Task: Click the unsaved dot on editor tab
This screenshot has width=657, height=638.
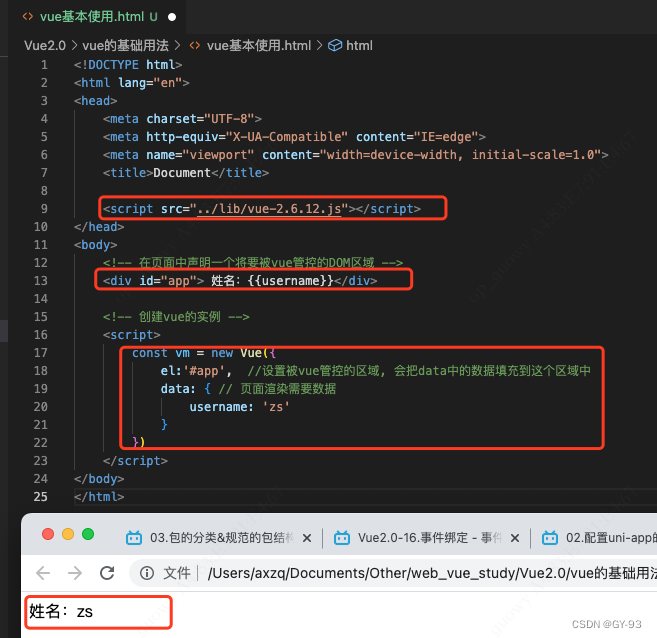Action: click(x=172, y=17)
